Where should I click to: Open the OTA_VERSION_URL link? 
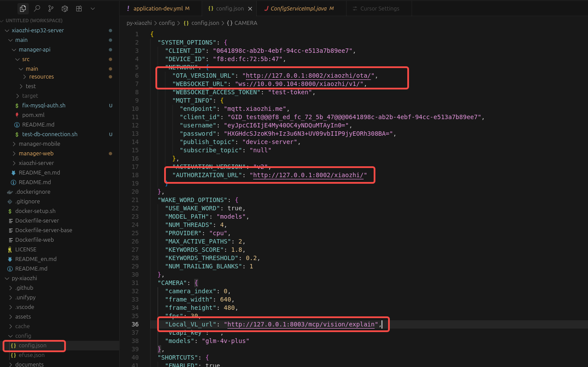coord(308,75)
